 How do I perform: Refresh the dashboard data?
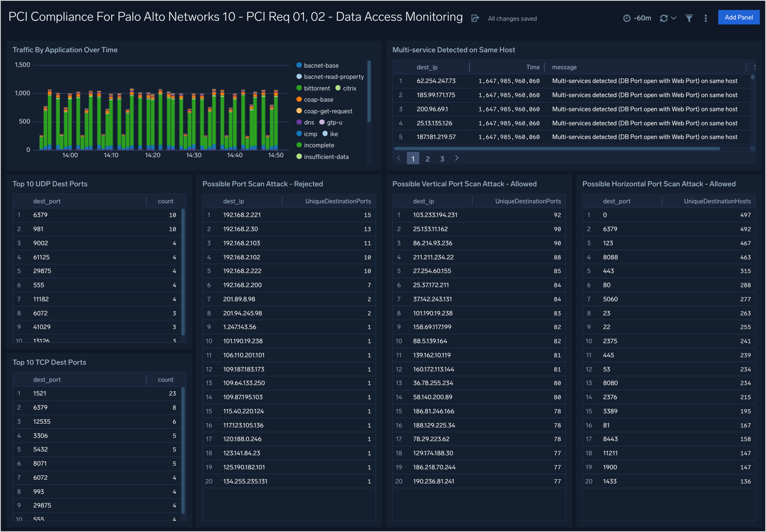663,18
